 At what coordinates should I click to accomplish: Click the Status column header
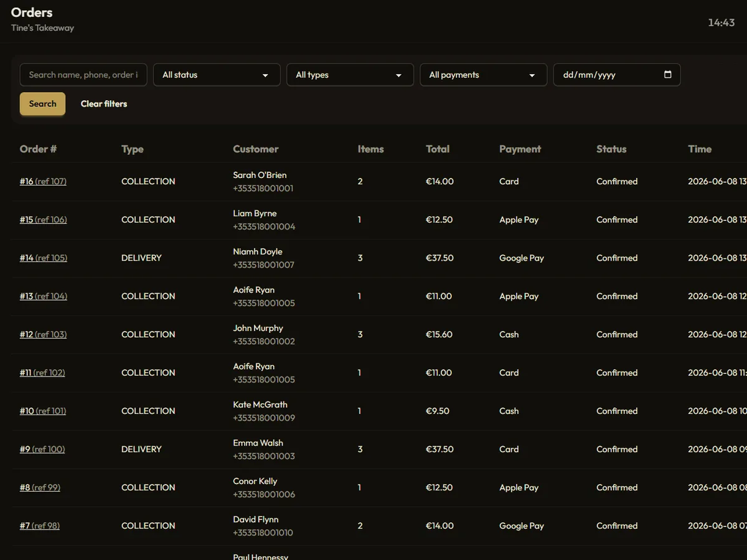611,149
